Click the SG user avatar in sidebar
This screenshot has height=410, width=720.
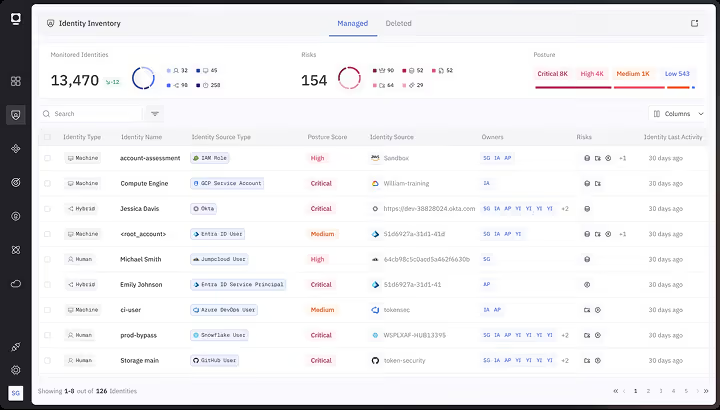tap(16, 393)
